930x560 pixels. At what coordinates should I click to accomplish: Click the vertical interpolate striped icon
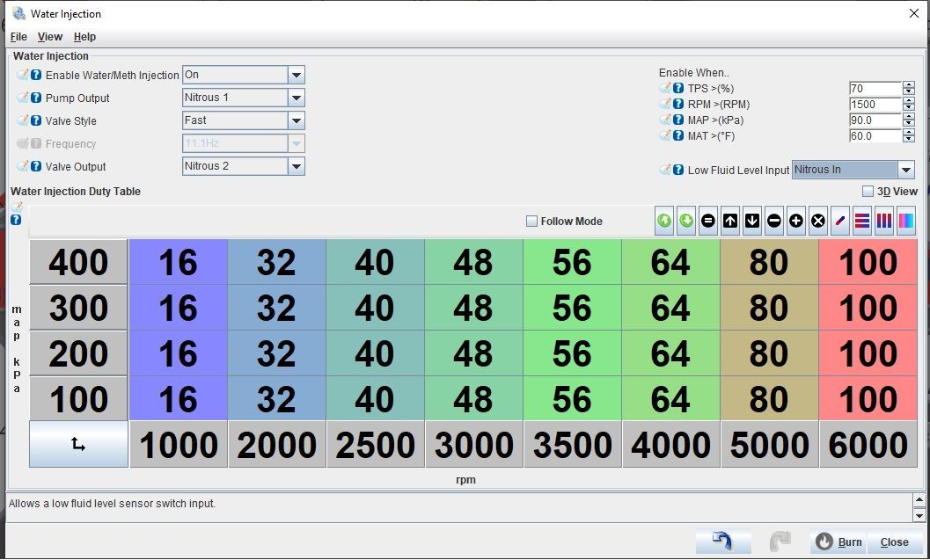[883, 221]
